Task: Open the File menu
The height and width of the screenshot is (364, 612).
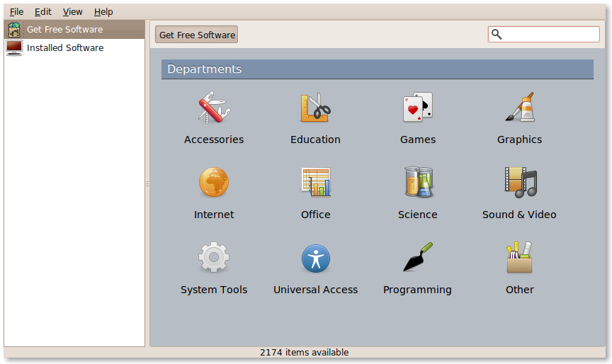Action: click(16, 12)
